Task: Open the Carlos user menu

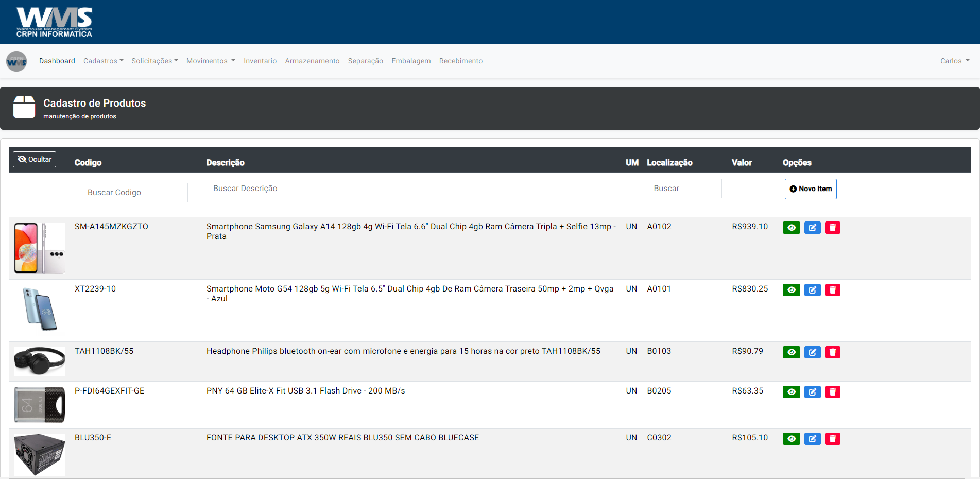Action: tap(954, 61)
